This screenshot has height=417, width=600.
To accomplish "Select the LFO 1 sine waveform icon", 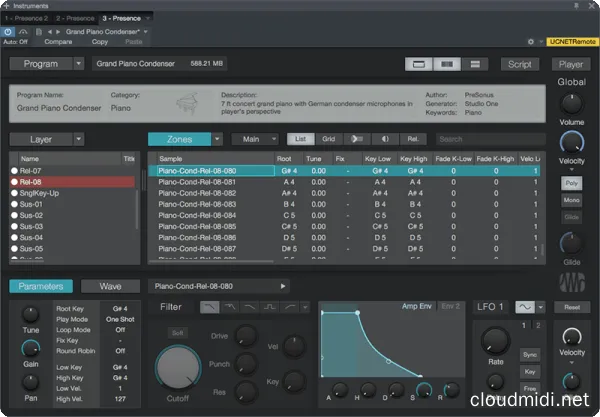I will tap(525, 307).
